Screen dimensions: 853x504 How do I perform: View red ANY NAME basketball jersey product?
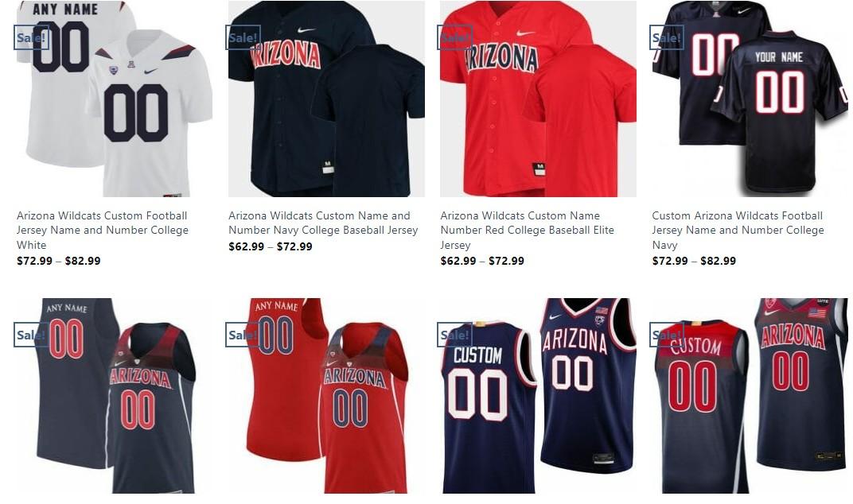(x=326, y=396)
